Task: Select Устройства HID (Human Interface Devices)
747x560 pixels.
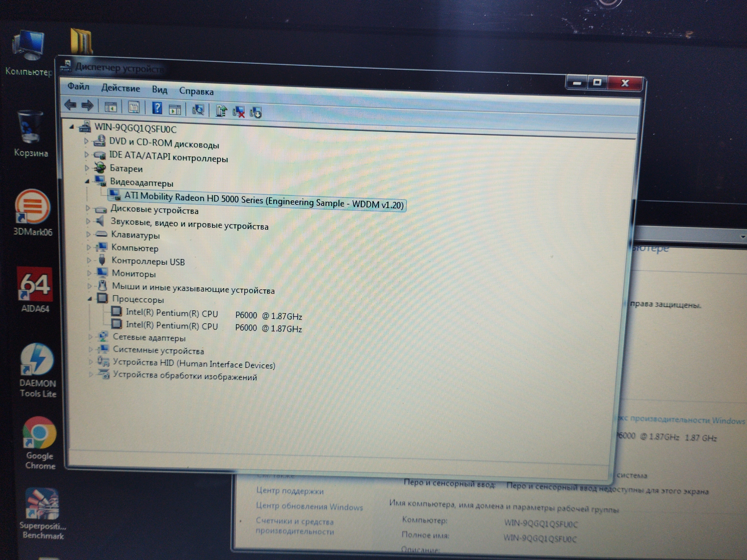Action: coord(194,364)
